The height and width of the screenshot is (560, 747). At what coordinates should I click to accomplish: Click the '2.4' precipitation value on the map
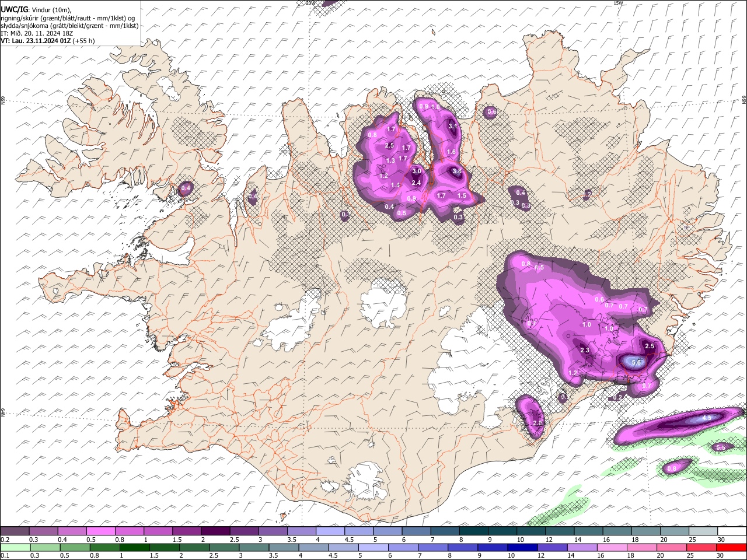pyautogui.click(x=416, y=183)
